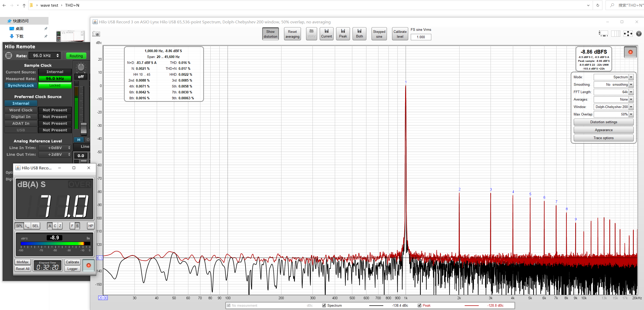Switch SPL meter to Fast response
644x310 pixels.
72,226
